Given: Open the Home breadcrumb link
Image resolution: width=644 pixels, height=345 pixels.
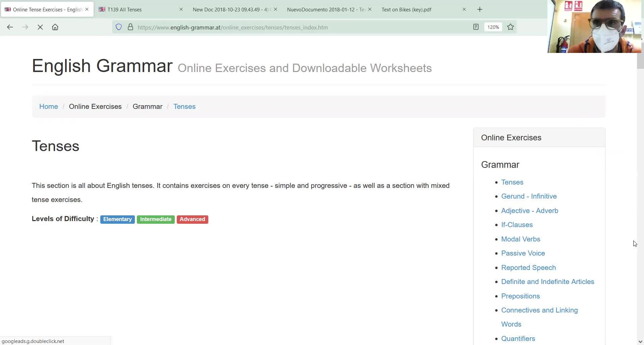Looking at the screenshot, I should pos(49,107).
